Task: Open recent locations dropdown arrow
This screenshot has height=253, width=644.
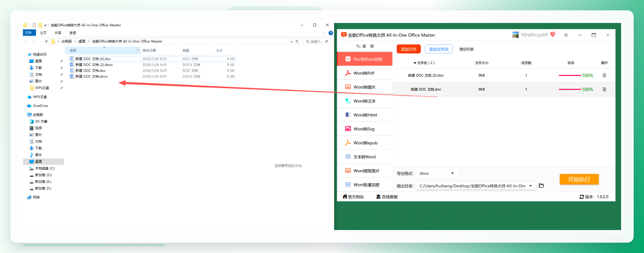Action: (40, 42)
